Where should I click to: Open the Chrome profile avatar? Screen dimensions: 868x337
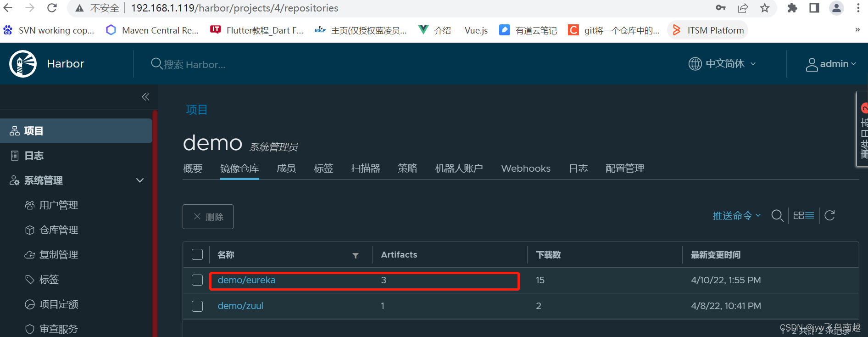(837, 8)
